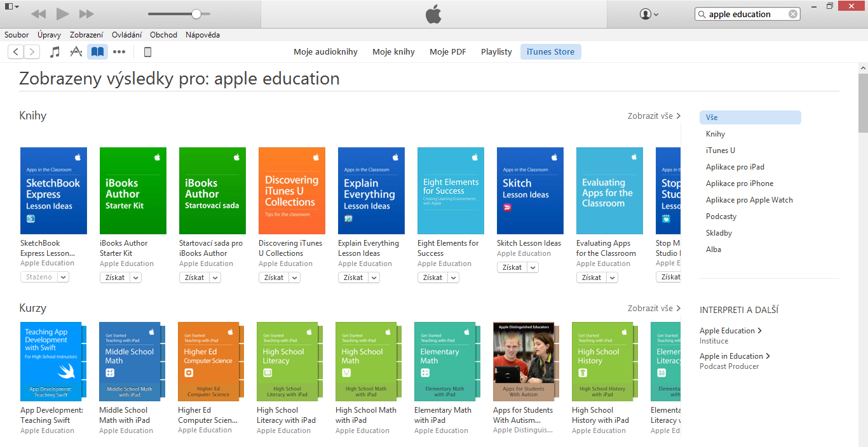Open Apple in Education podcast producer link
Image resolution: width=868 pixels, height=447 pixels.
tap(735, 356)
